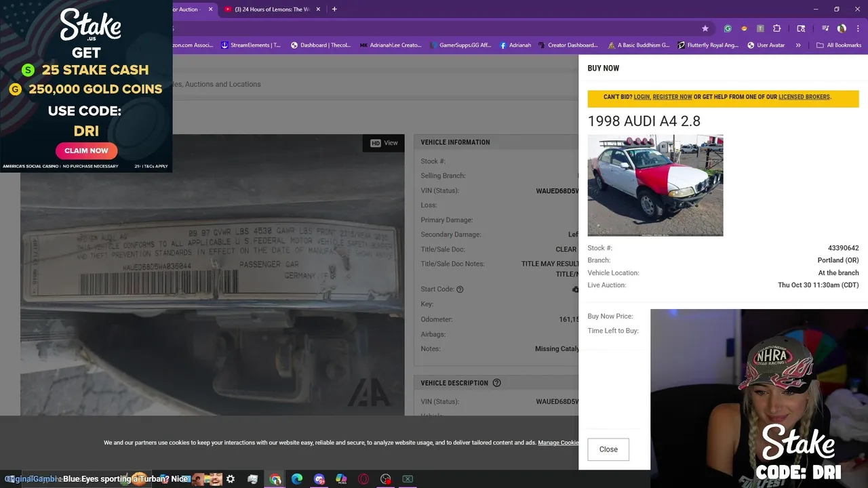Click the VEHICLE INFORMATION header
The width and height of the screenshot is (868, 488).
(455, 142)
